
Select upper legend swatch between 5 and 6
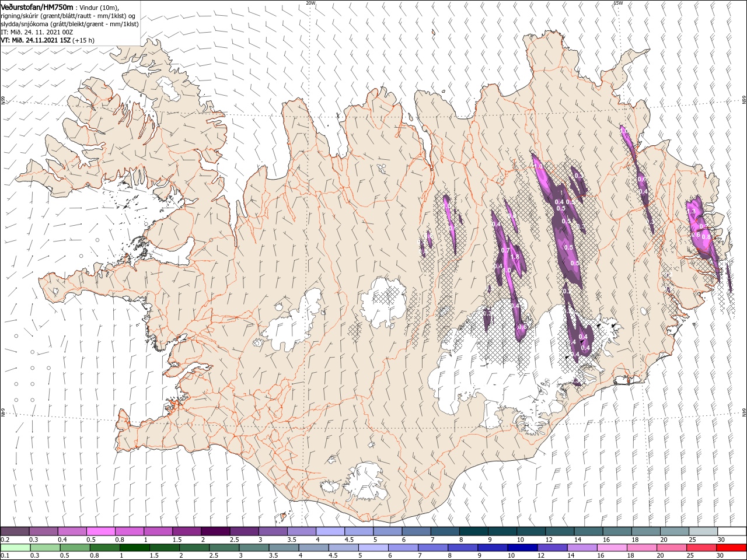point(388,531)
